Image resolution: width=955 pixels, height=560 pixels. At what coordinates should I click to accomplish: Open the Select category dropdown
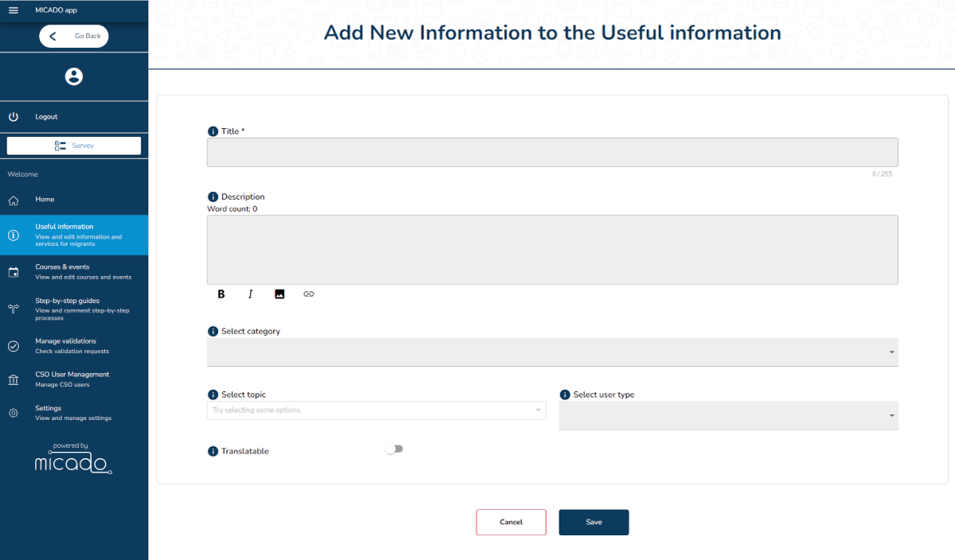click(552, 352)
